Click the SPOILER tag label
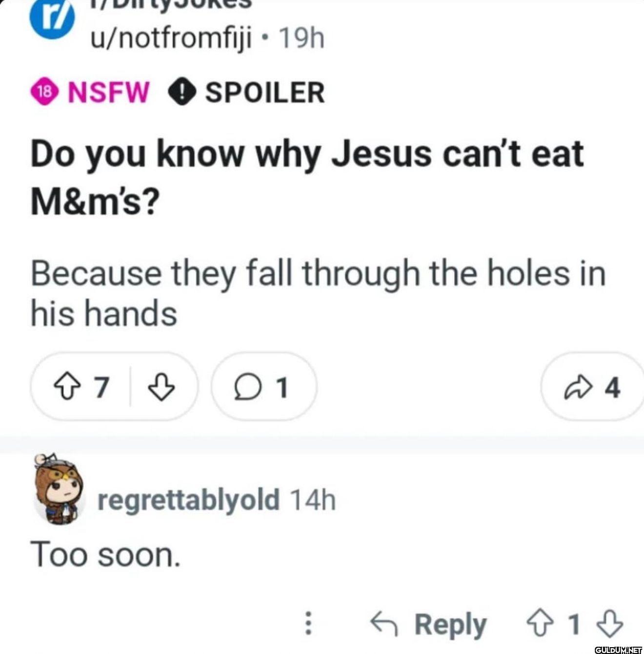The height and width of the screenshot is (654, 644). [264, 92]
